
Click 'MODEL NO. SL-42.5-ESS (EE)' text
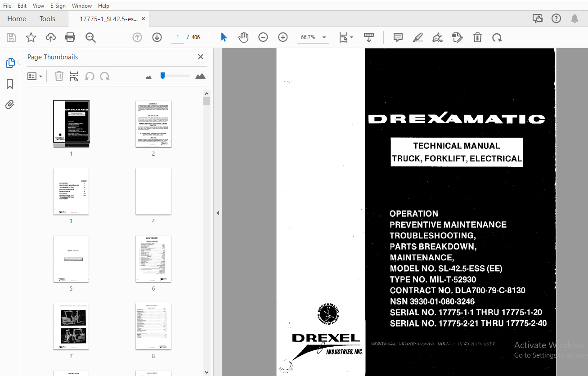446,269
